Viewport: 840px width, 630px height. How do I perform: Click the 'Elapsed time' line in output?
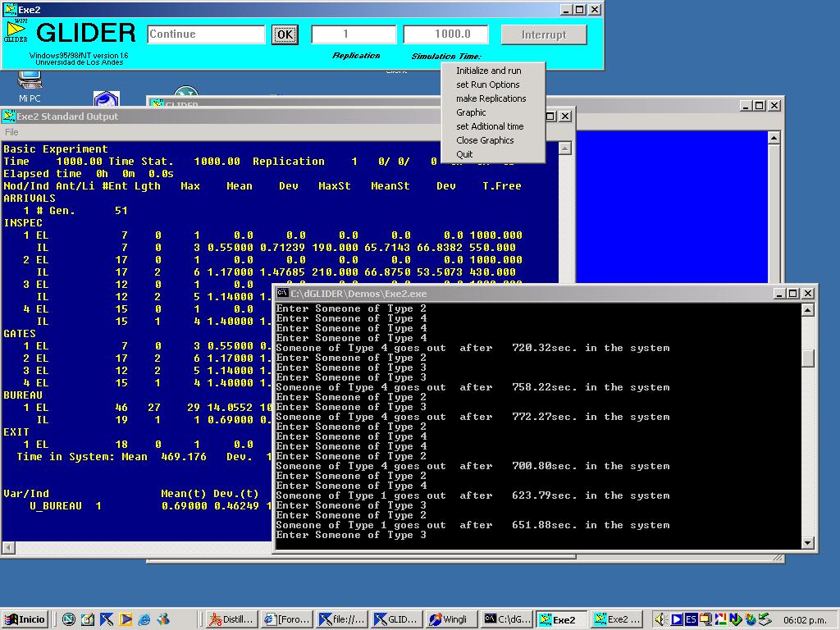coord(89,174)
